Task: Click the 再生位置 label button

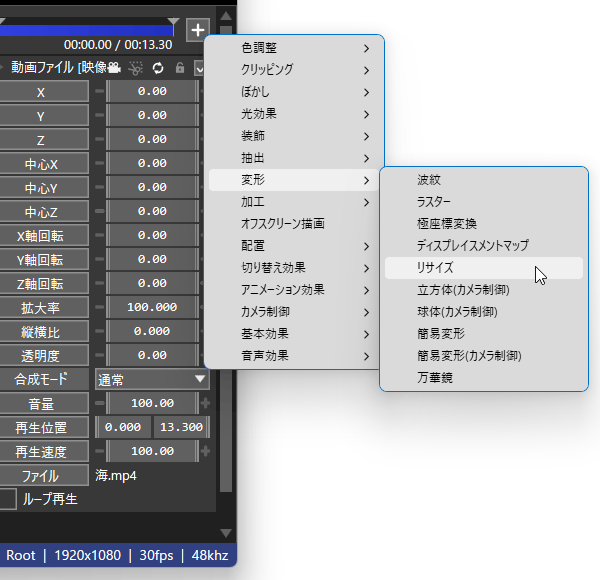Action: pyautogui.click(x=44, y=428)
